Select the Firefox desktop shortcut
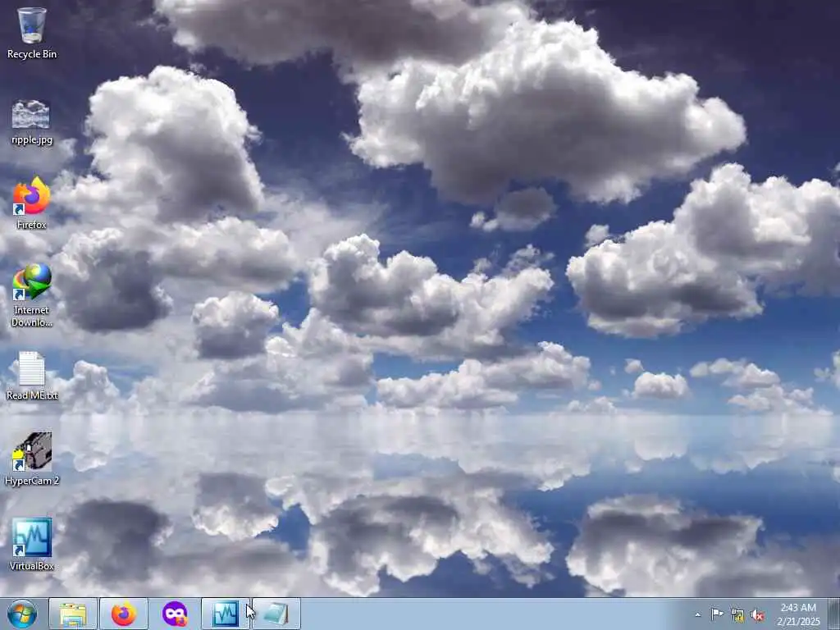 point(32,203)
